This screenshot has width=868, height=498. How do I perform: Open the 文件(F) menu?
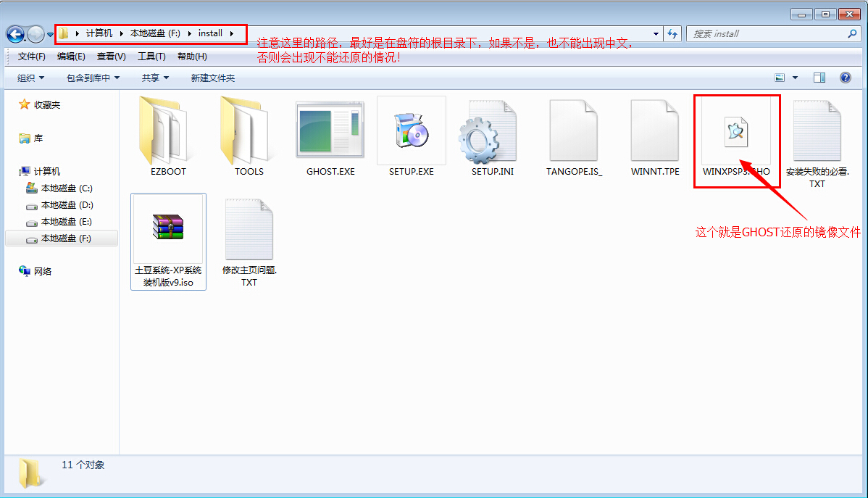(x=32, y=57)
